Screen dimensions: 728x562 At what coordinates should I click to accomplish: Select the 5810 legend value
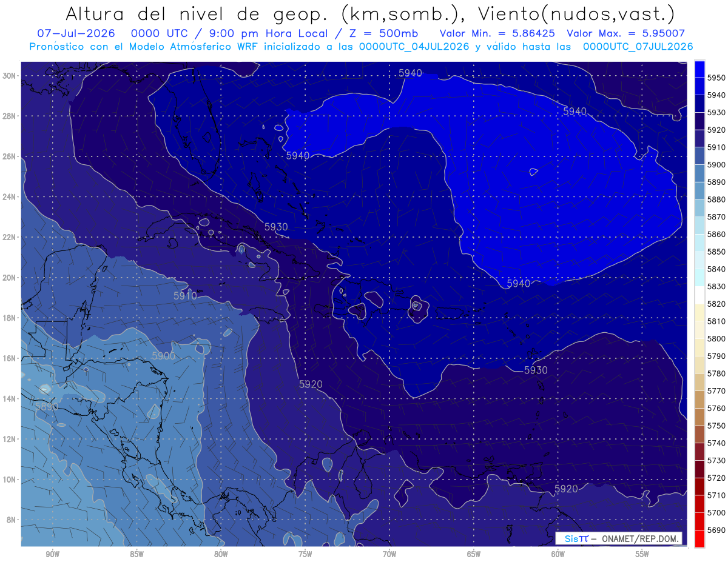(x=716, y=321)
